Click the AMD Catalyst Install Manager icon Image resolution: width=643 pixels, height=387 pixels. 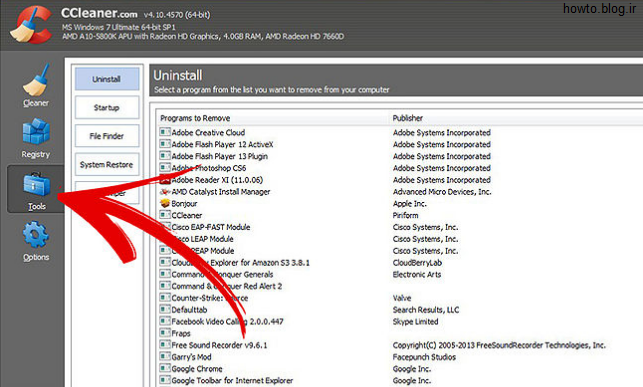pos(165,191)
